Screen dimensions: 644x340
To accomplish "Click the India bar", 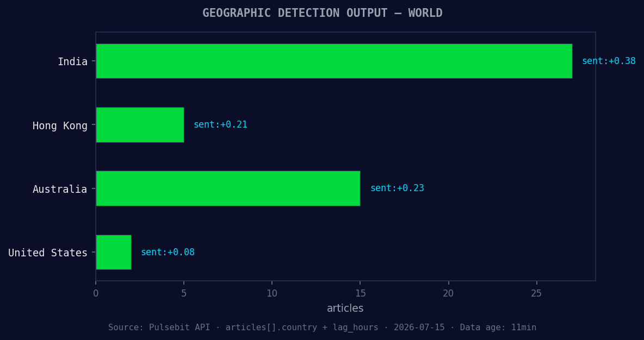I will coord(334,61).
